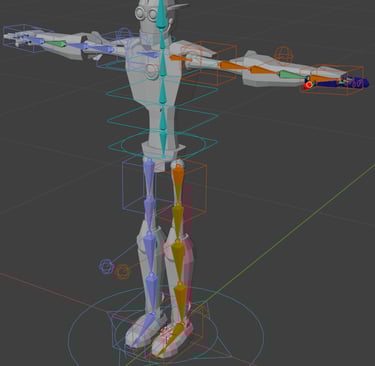Select the orange knee pole target widget
Image resolution: width=375 pixels, height=366 pixels.
(122, 272)
